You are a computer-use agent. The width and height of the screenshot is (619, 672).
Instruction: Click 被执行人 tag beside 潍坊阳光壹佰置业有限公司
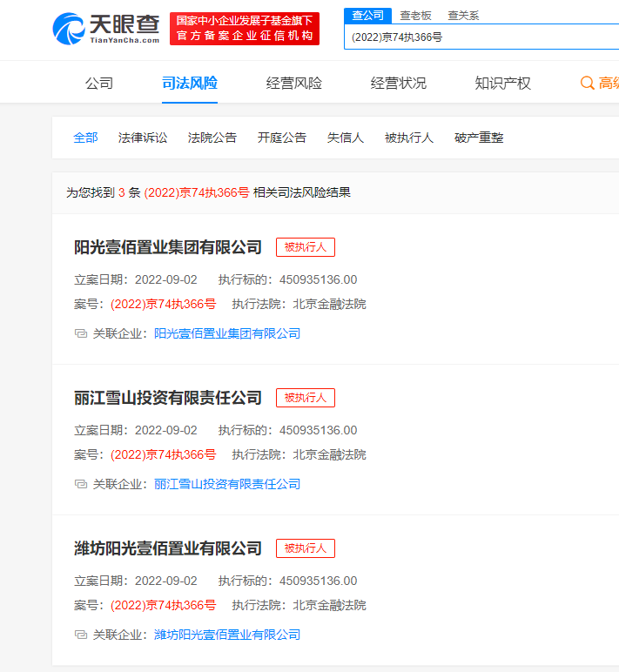[306, 548]
